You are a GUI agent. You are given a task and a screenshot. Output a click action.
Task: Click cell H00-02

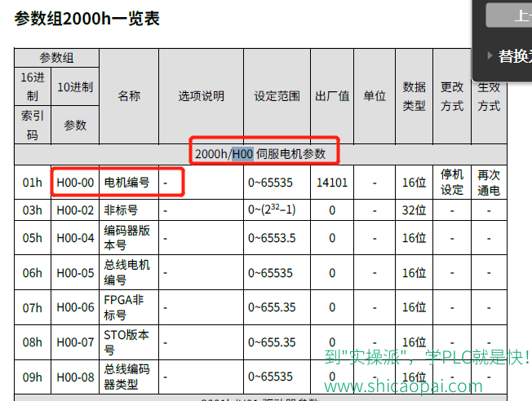tap(75, 210)
